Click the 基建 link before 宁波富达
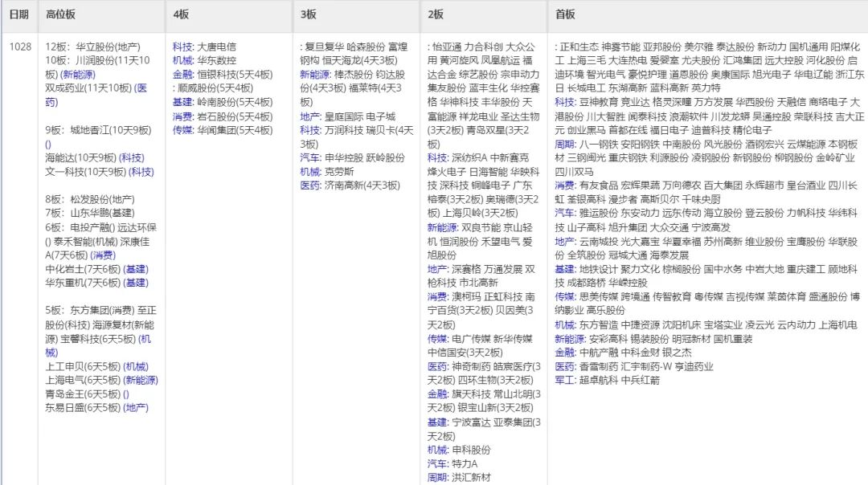The height and width of the screenshot is (485, 868). click(x=437, y=422)
